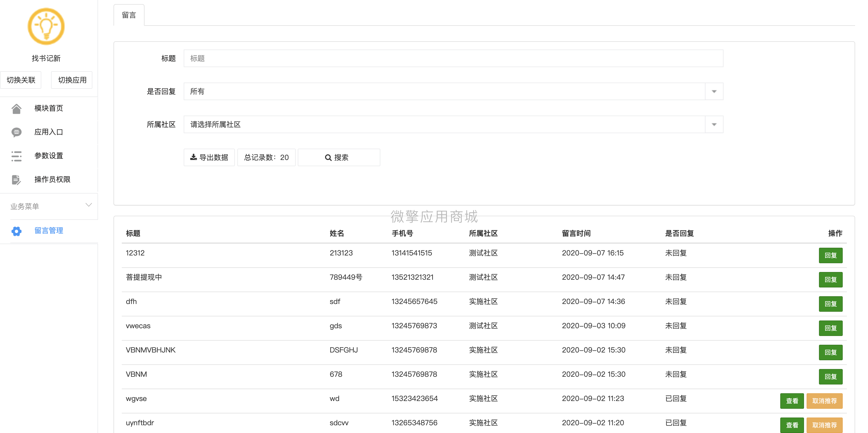Open the 所属社区 dropdown arrow
This screenshot has width=868, height=433.
(x=714, y=124)
